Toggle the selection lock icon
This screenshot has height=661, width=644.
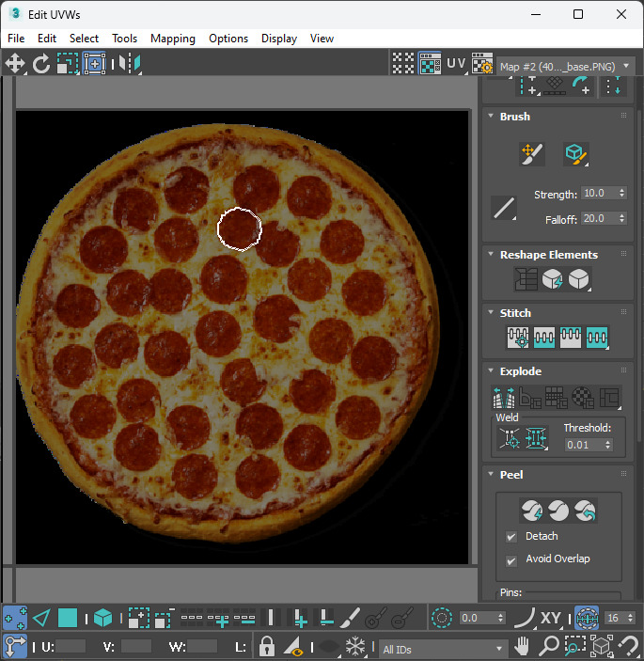(266, 646)
